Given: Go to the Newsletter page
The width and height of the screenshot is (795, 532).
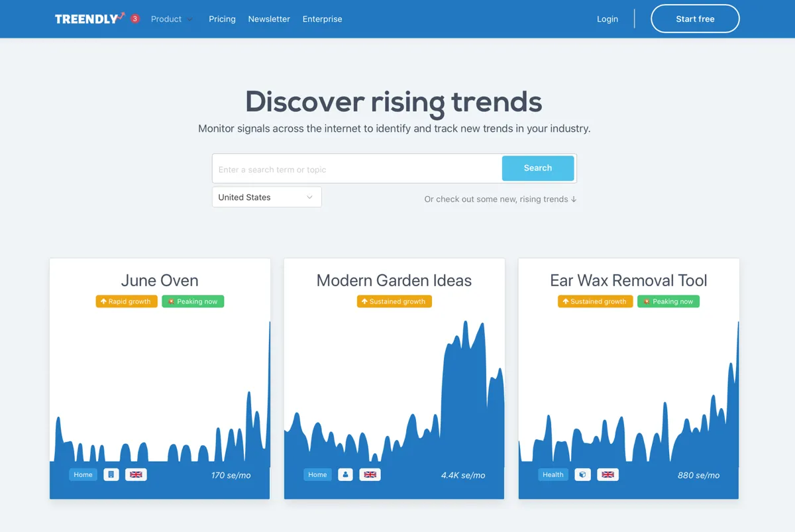Looking at the screenshot, I should pyautogui.click(x=269, y=19).
